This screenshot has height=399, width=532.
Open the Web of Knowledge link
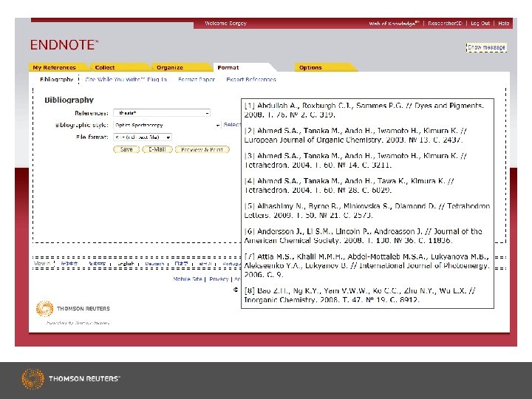(395, 24)
